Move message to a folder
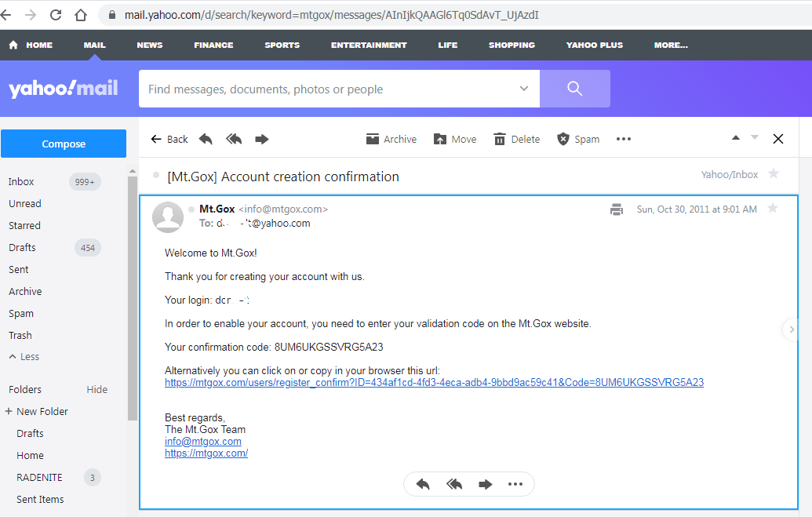The width and height of the screenshot is (812, 517). tap(455, 139)
